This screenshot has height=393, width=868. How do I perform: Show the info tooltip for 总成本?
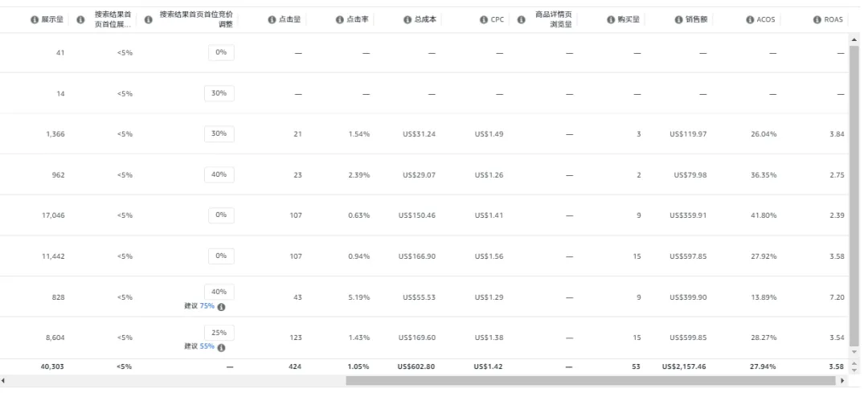(x=407, y=19)
